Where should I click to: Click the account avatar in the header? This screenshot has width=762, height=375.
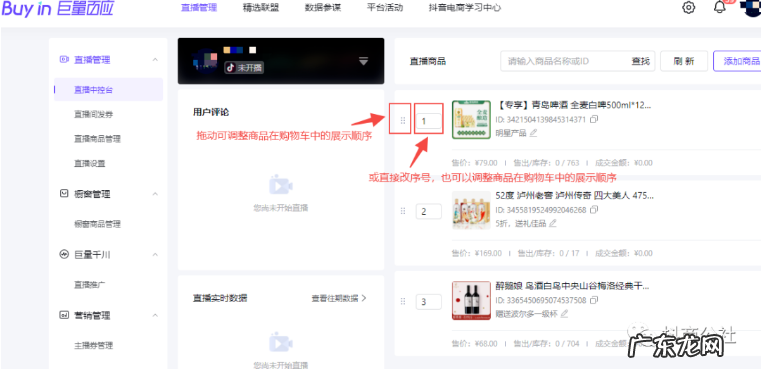click(x=750, y=8)
